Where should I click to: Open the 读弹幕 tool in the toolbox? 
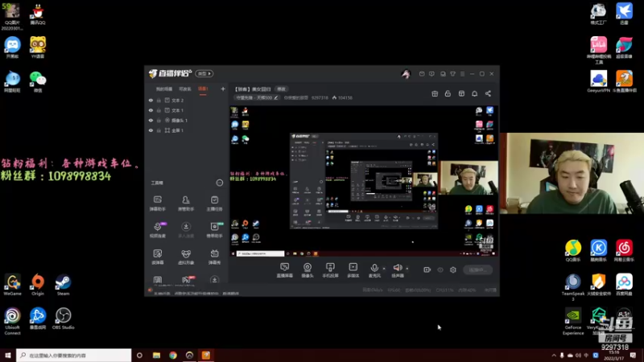click(x=157, y=257)
